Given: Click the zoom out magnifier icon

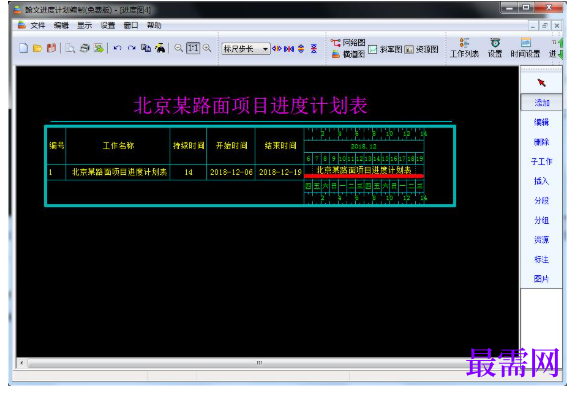Looking at the screenshot, I should click(178, 48).
